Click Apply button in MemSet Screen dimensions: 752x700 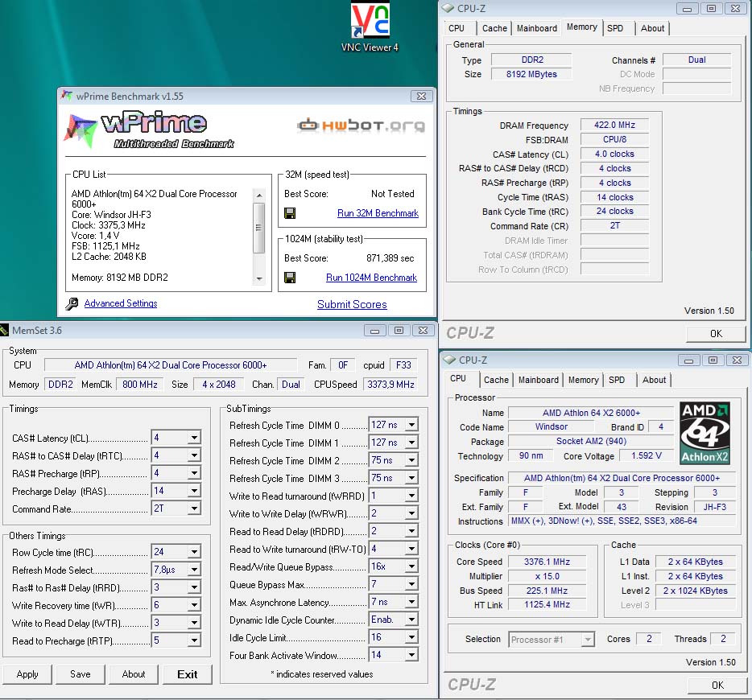[x=27, y=674]
